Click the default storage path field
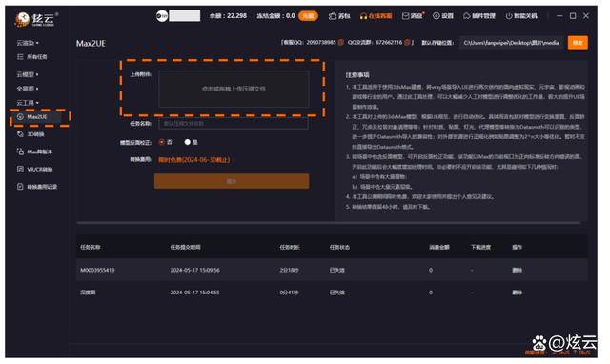Viewport: 610px width, 364px height. click(512, 43)
